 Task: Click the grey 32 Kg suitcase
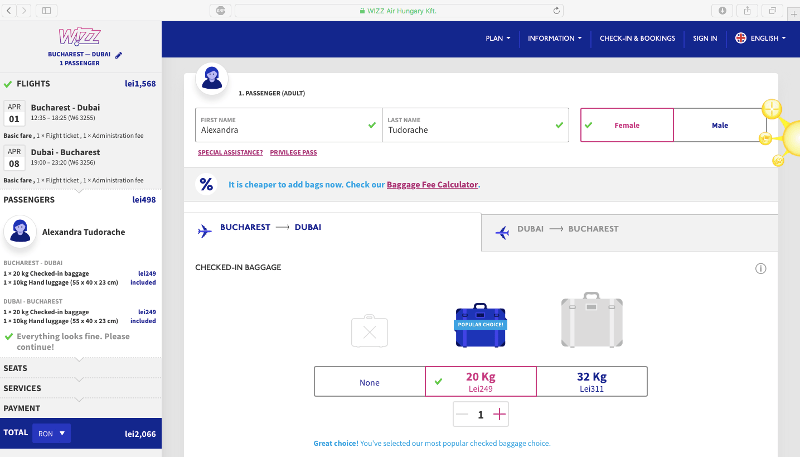coord(591,320)
